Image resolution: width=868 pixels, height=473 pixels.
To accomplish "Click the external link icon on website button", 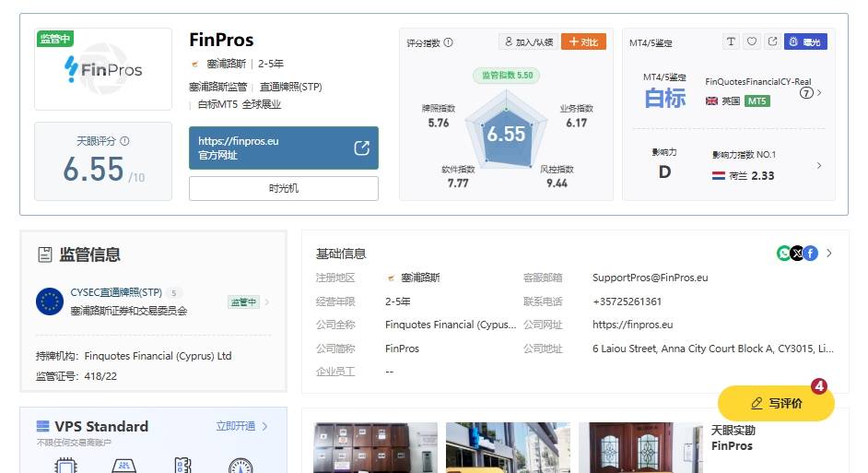I will click(x=361, y=148).
